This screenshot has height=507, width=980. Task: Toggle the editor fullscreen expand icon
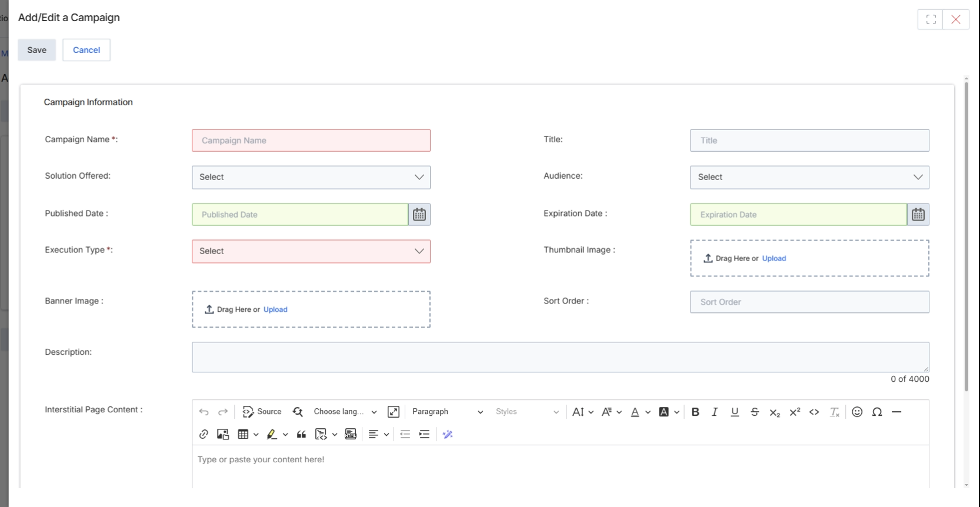click(x=394, y=412)
